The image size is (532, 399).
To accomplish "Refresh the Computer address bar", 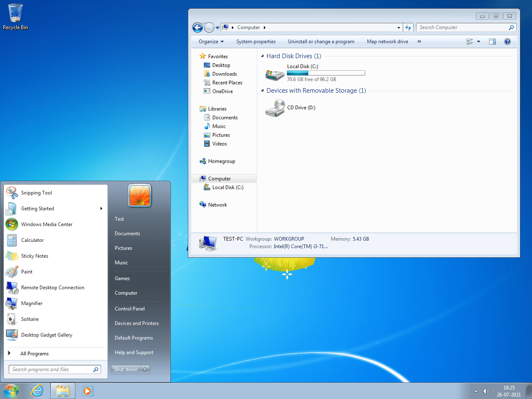I will point(408,27).
